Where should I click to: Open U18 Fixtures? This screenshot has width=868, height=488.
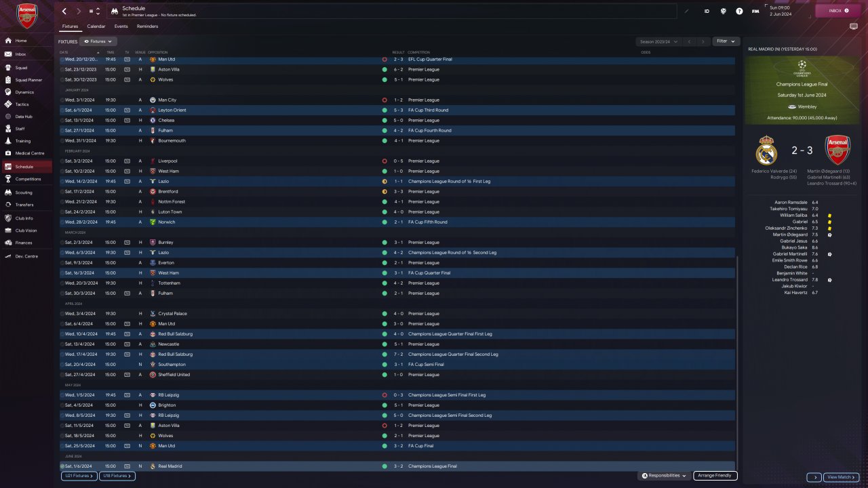coord(117,476)
